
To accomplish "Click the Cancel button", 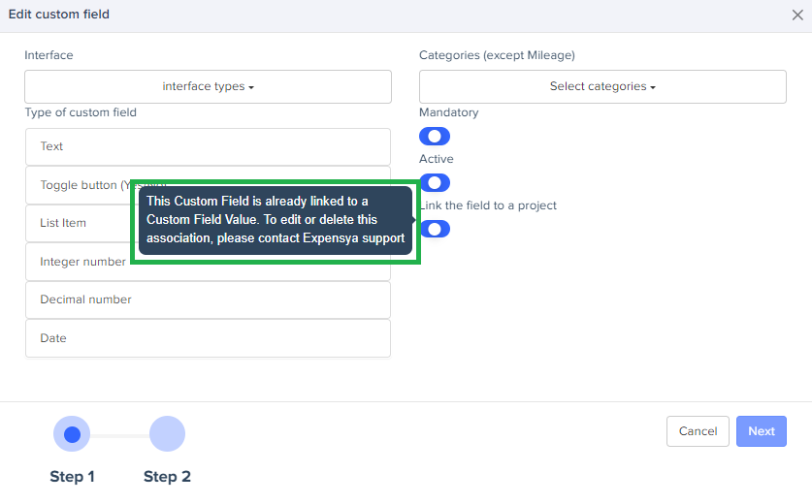I will click(x=698, y=431).
